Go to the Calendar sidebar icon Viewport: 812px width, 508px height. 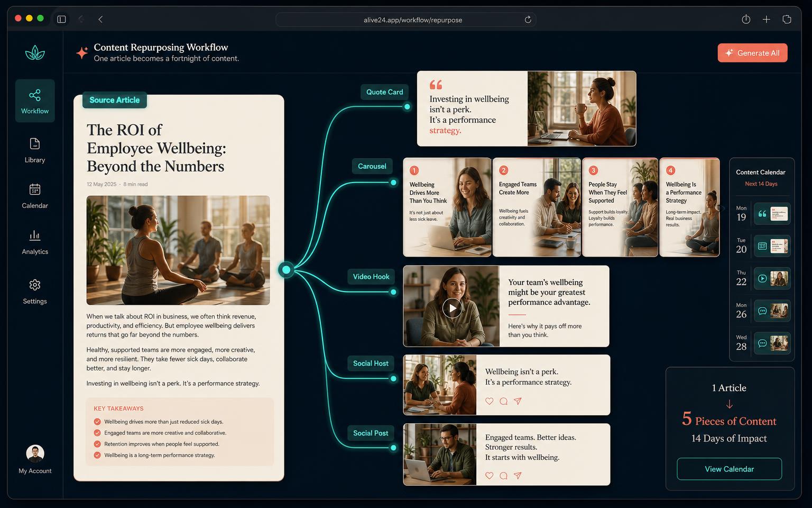tap(35, 189)
